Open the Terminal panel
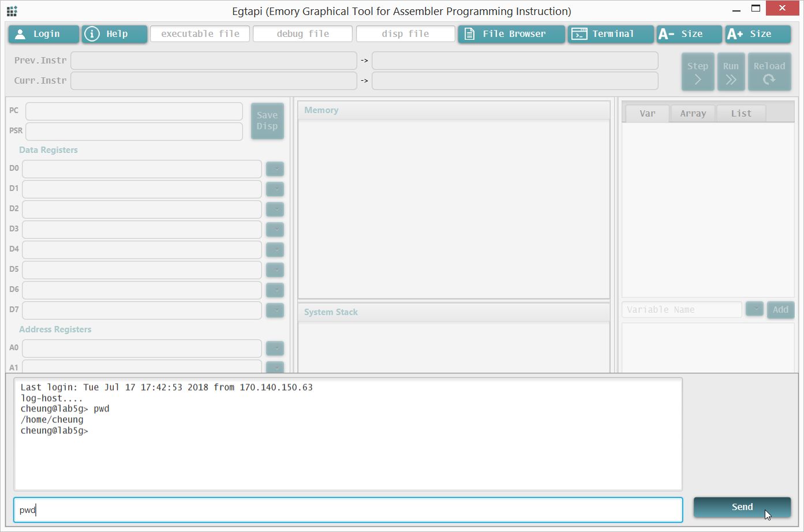Image resolution: width=804 pixels, height=532 pixels. 611,34
